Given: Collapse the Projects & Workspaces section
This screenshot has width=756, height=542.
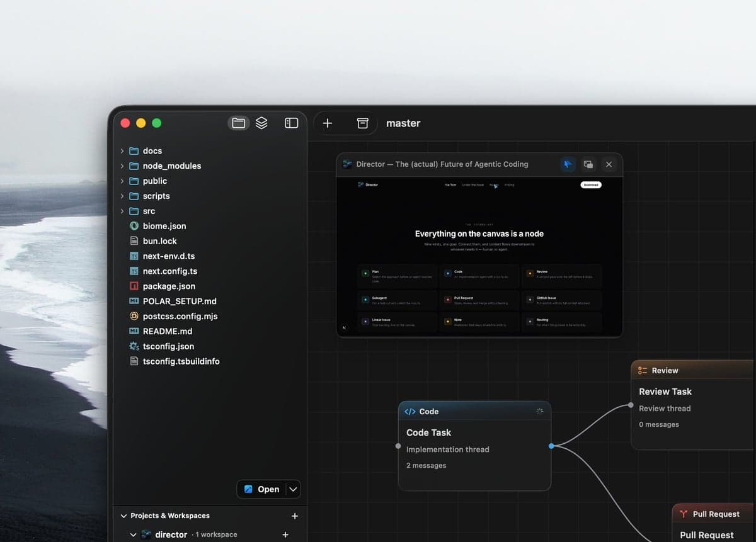Looking at the screenshot, I should click(x=123, y=516).
